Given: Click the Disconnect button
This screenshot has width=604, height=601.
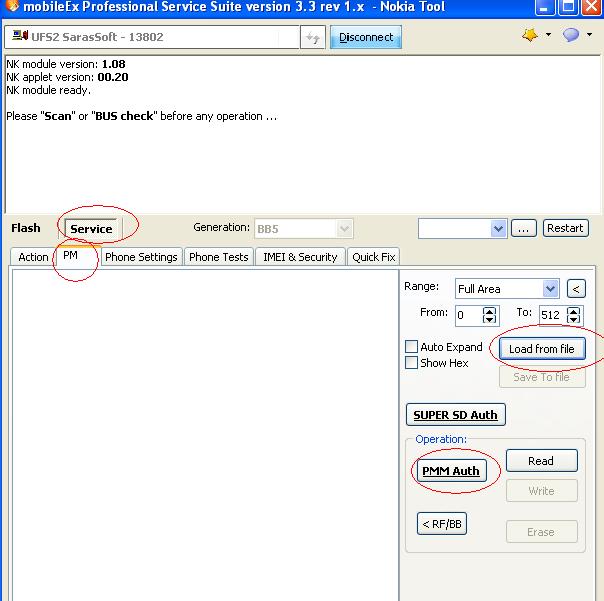Looking at the screenshot, I should (x=366, y=37).
